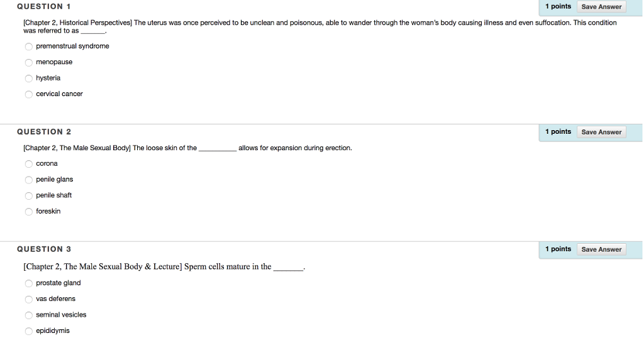
Task: Choose 'prostate gland' for Question 3
Action: click(28, 283)
